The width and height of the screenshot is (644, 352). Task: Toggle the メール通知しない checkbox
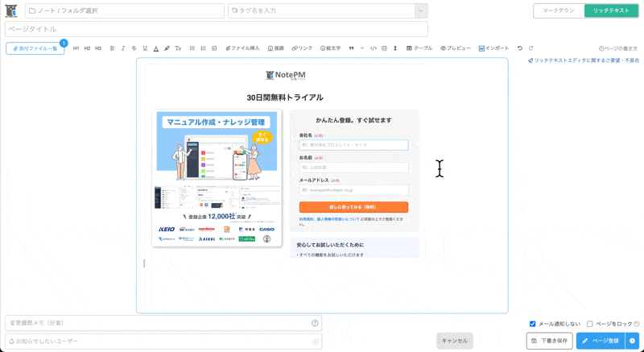coord(533,324)
